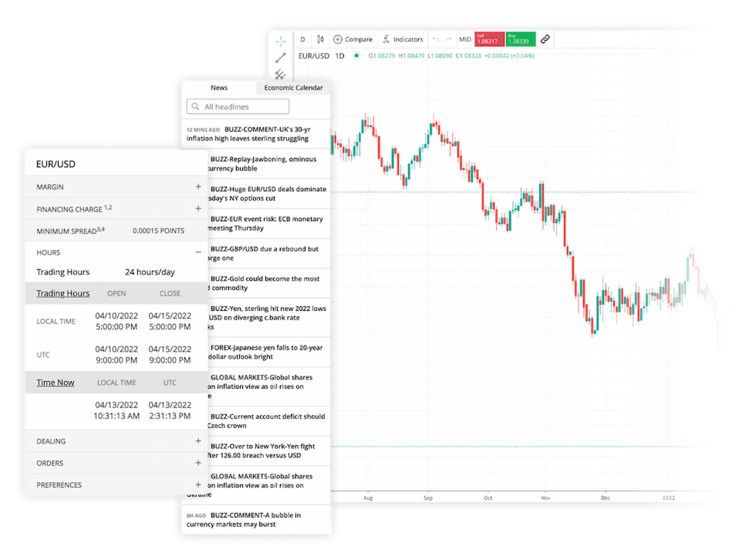Toggle the MID price type setting
This screenshot has height=560, width=749.
pyautogui.click(x=465, y=39)
